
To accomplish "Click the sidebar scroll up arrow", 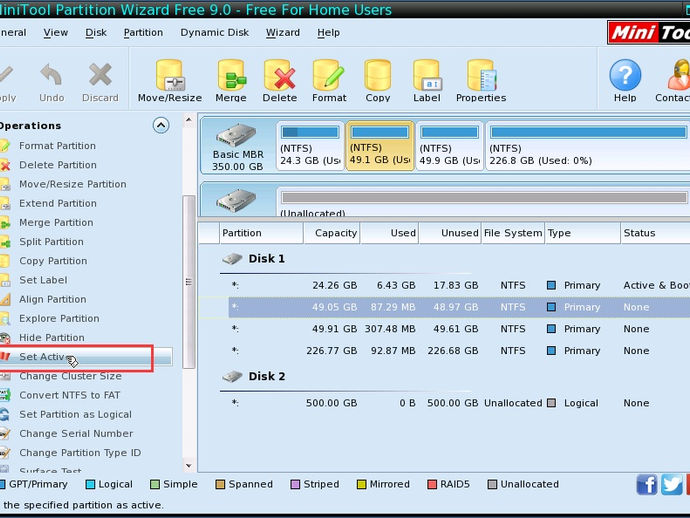I will pyautogui.click(x=189, y=120).
